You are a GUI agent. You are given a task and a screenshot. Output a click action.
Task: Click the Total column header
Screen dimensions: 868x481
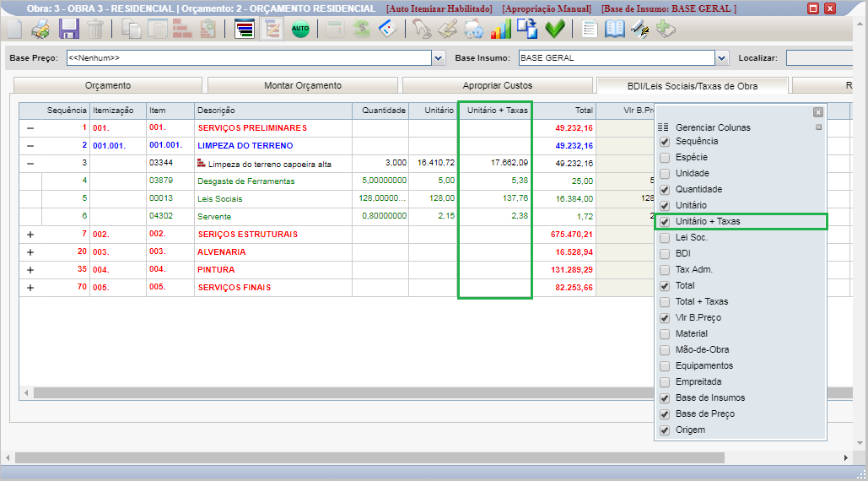(564, 111)
